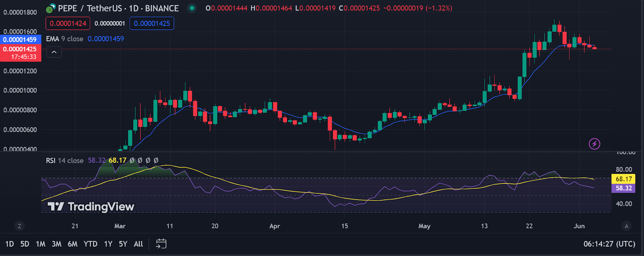Click the RSI value 58.32 in legend

coord(97,160)
